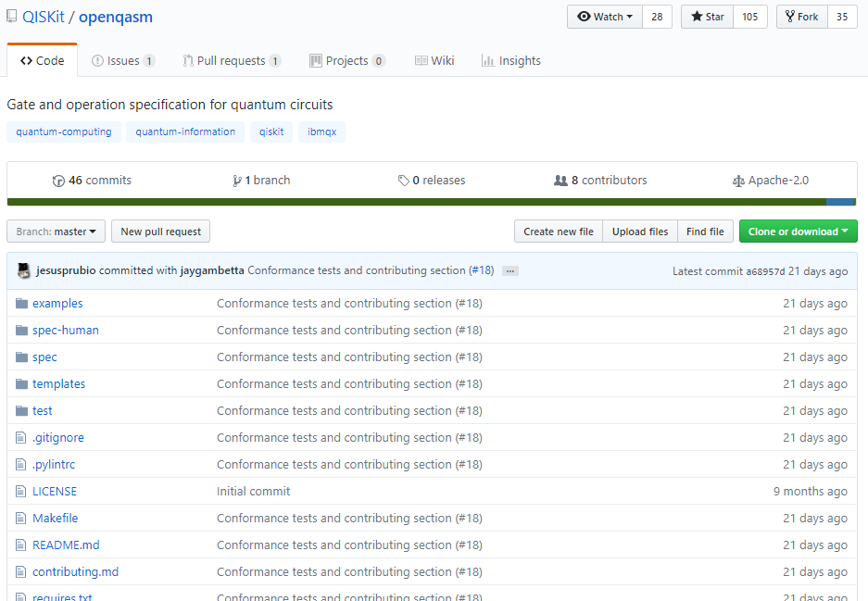Image resolution: width=868 pixels, height=601 pixels.
Task: Click the .gitignore file icon
Action: tap(21, 438)
